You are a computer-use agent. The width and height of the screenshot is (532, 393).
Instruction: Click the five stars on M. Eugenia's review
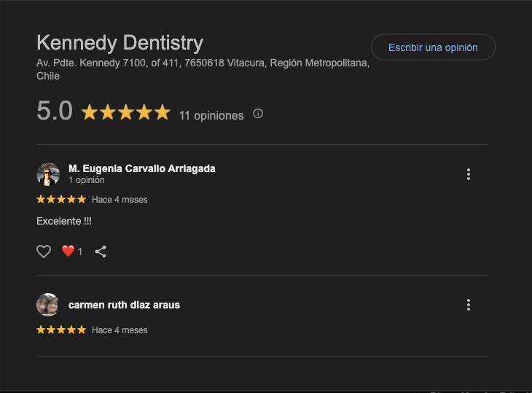[61, 199]
